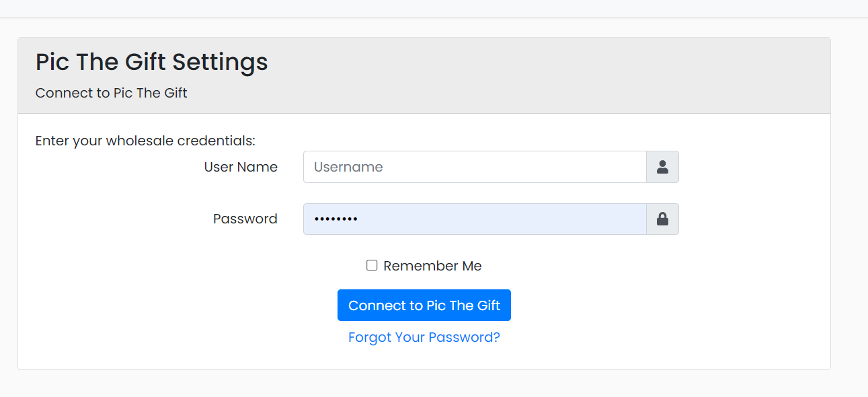Open the Forgot Your Password link
The image size is (868, 397).
click(424, 337)
